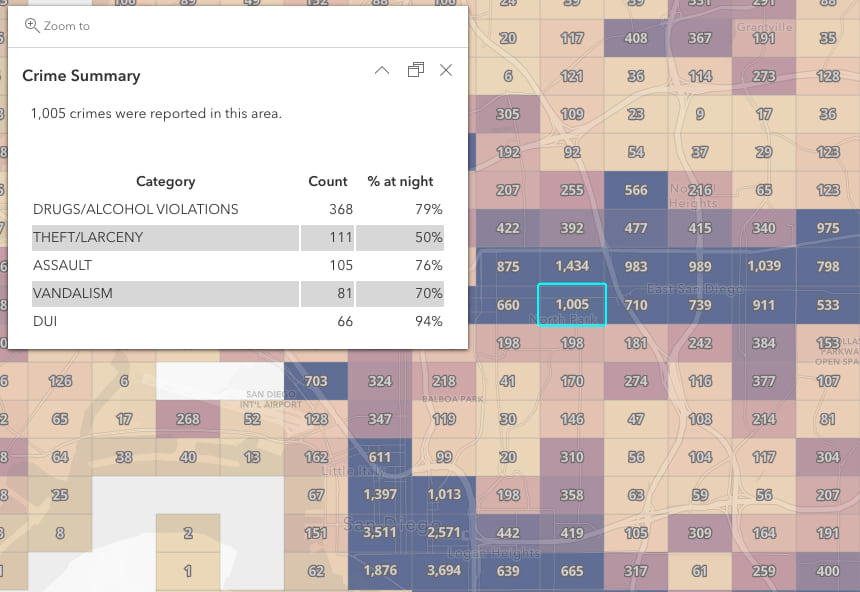Image resolution: width=860 pixels, height=592 pixels.
Task: Select the highlighted 1,005 grid cell
Action: [571, 304]
